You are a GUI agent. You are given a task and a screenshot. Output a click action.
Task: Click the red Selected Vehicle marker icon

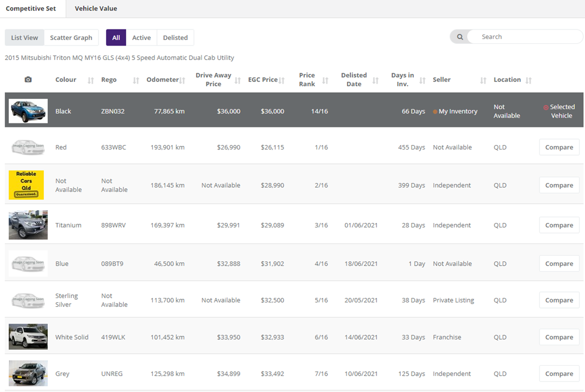tap(546, 107)
